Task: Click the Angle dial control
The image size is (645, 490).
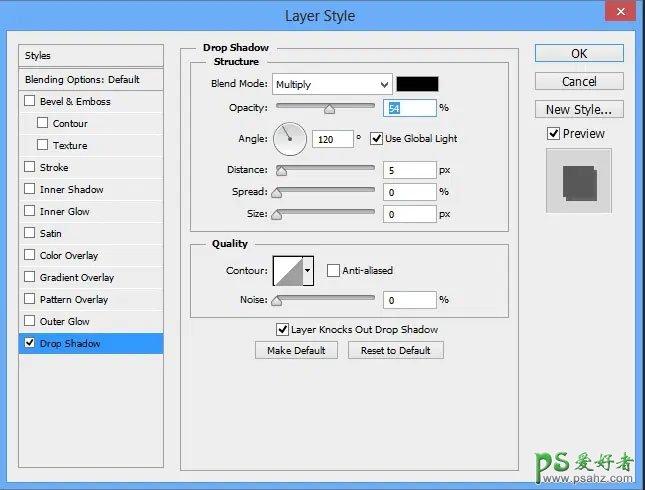Action: 290,139
